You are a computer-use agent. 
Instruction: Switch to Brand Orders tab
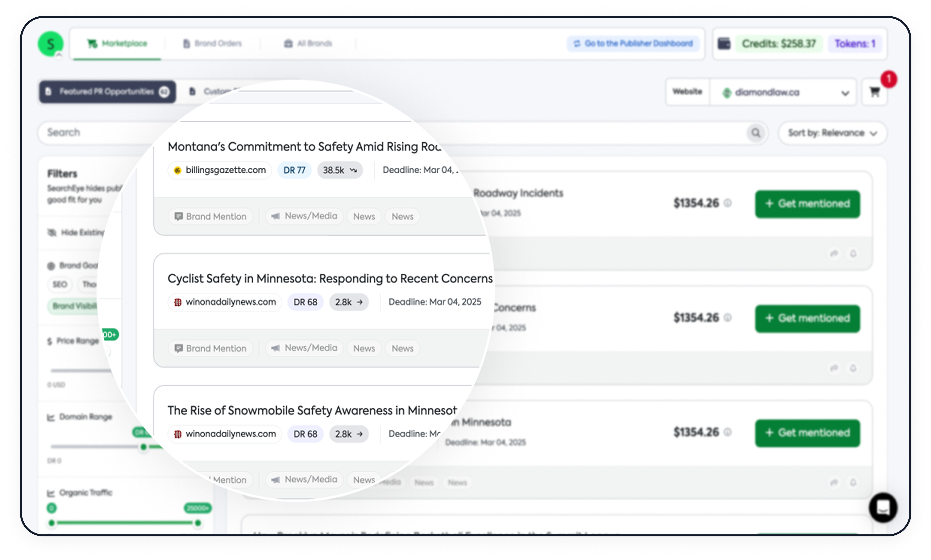[213, 43]
